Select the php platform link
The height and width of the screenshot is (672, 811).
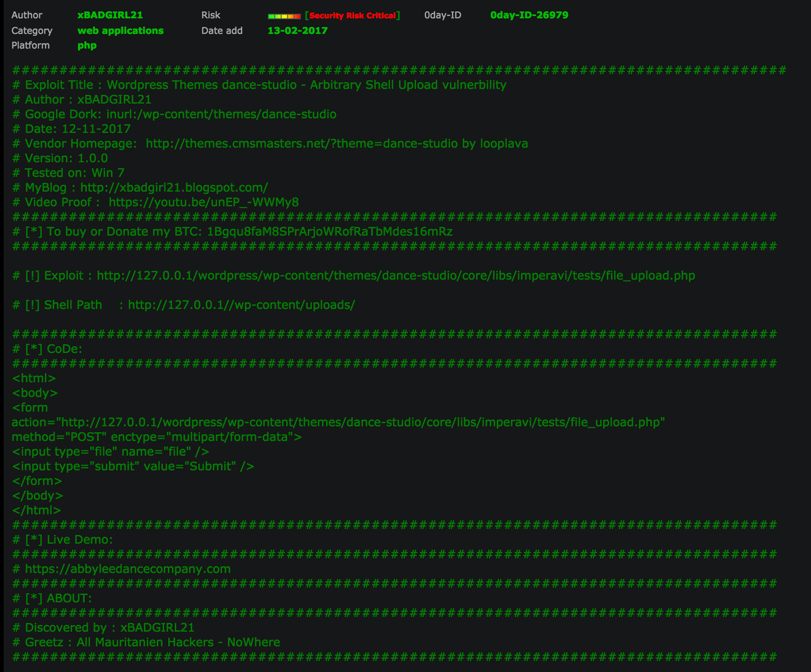tap(87, 45)
